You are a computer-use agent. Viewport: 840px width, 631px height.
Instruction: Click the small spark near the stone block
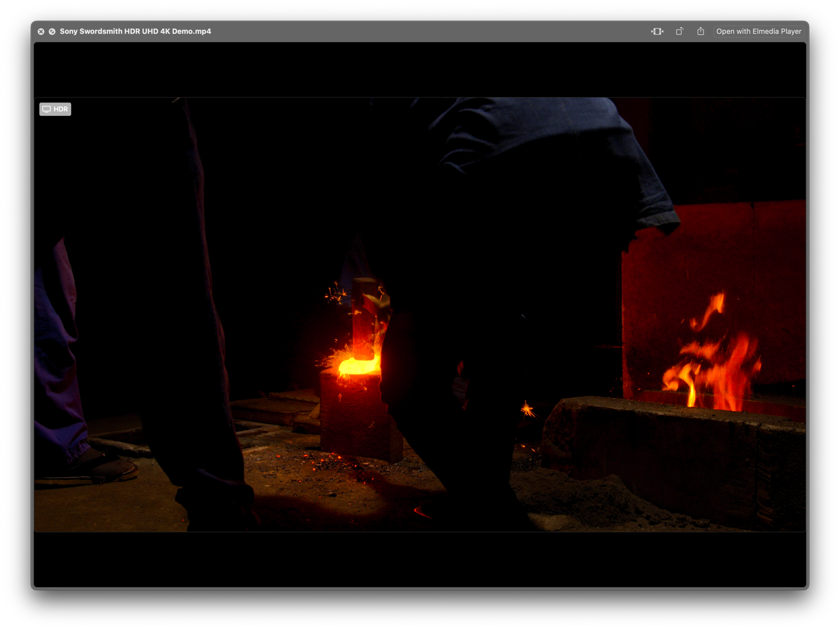[527, 409]
